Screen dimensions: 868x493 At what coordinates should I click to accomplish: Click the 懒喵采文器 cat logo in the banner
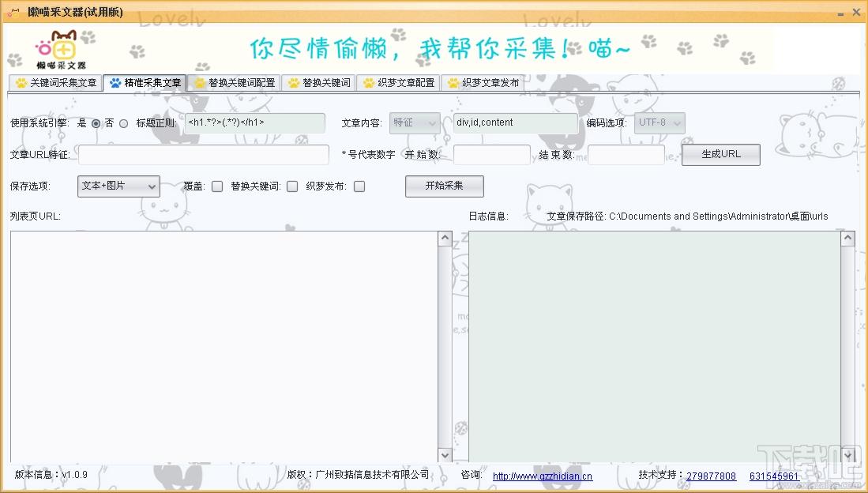pos(62,50)
